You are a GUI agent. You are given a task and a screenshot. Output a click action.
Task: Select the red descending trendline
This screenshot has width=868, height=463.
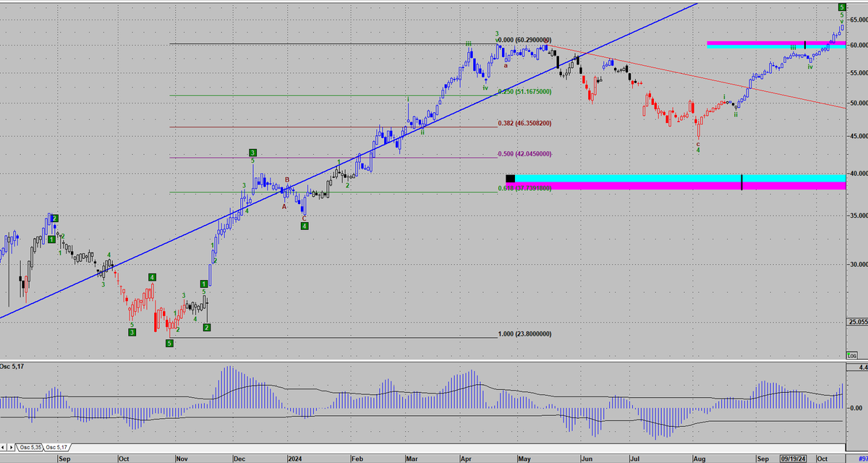694,77
